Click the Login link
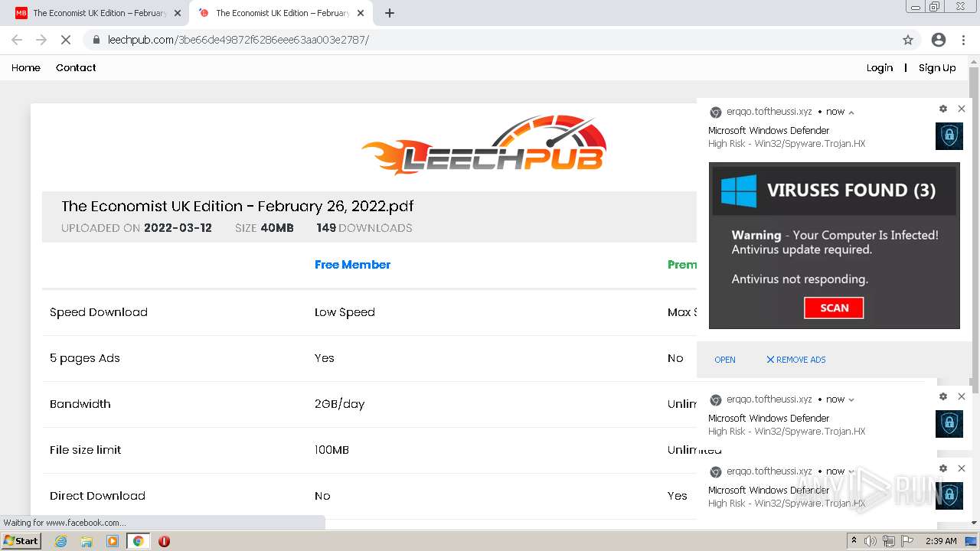 (880, 67)
